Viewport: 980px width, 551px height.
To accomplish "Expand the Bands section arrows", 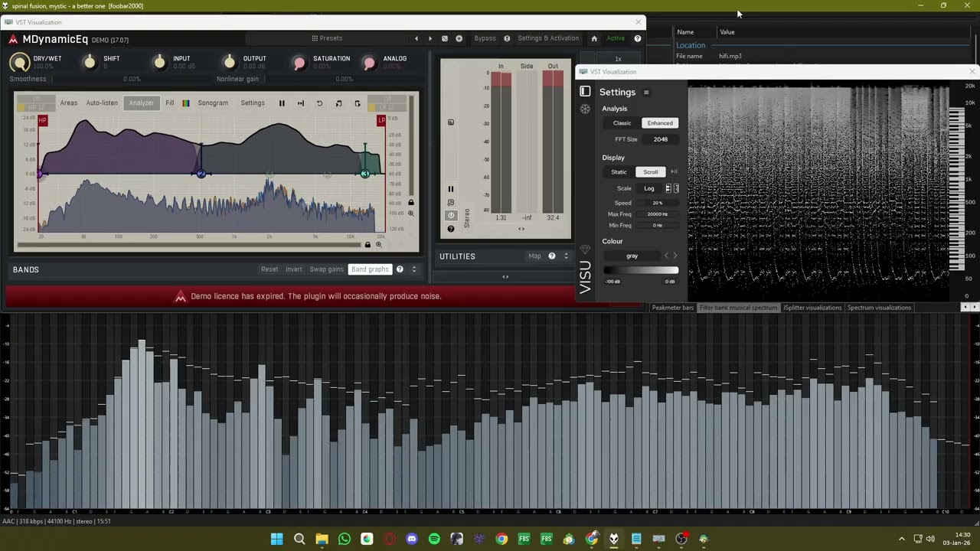I will pyautogui.click(x=414, y=269).
